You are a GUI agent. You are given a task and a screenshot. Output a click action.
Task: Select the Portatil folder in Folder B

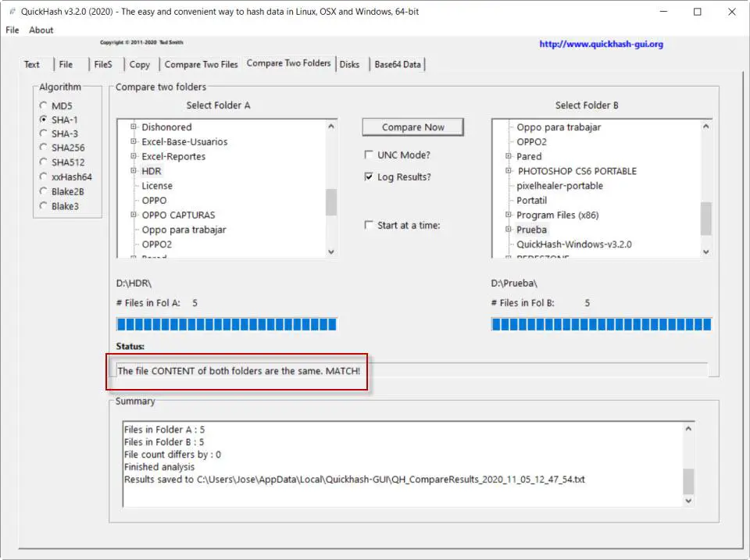[531, 201]
